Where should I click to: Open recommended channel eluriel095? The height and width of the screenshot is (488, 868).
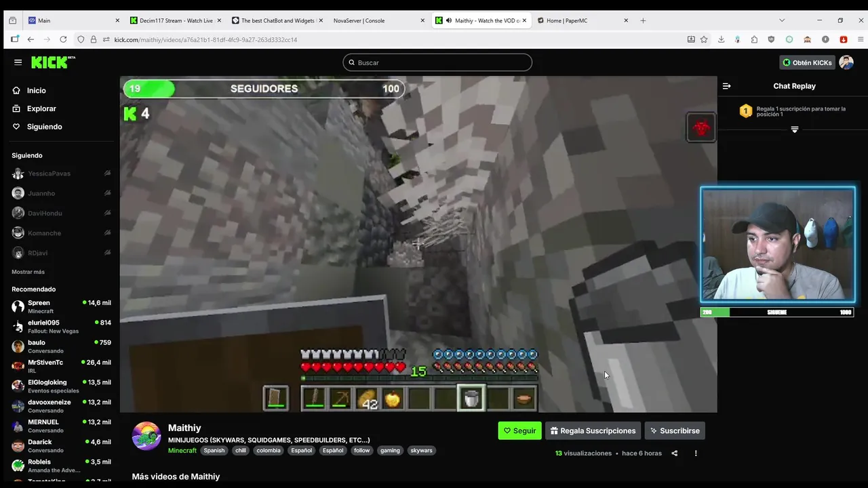tap(61, 326)
